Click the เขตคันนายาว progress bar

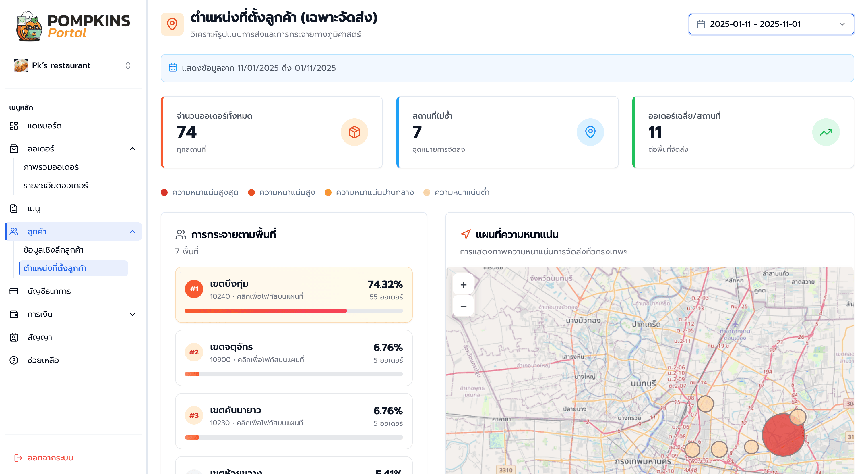point(294,437)
